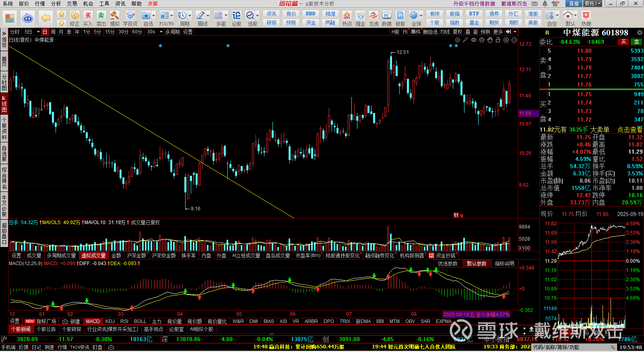Open the 学投资 graduation cap icon
The width and height of the screenshot is (644, 352).
[x=130, y=16]
